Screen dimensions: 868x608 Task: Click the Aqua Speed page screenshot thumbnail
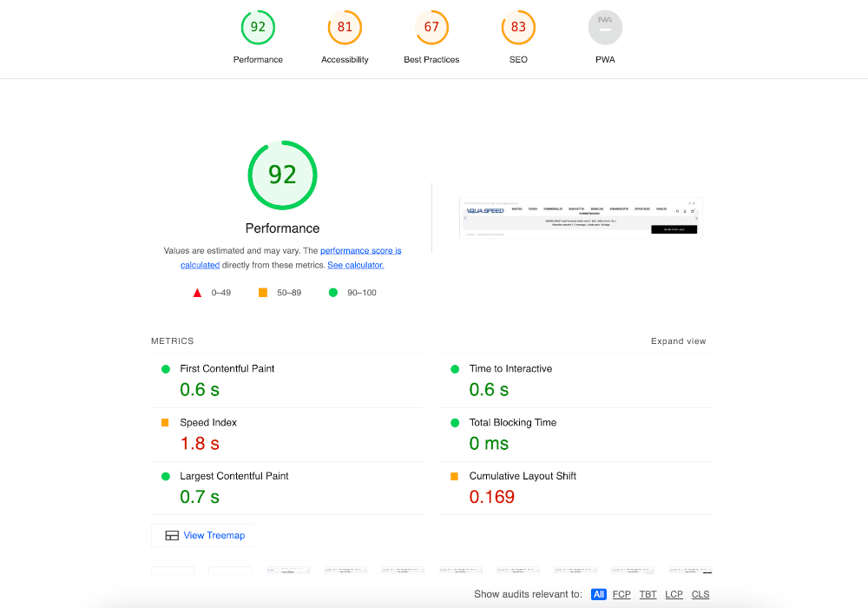pyautogui.click(x=580, y=217)
